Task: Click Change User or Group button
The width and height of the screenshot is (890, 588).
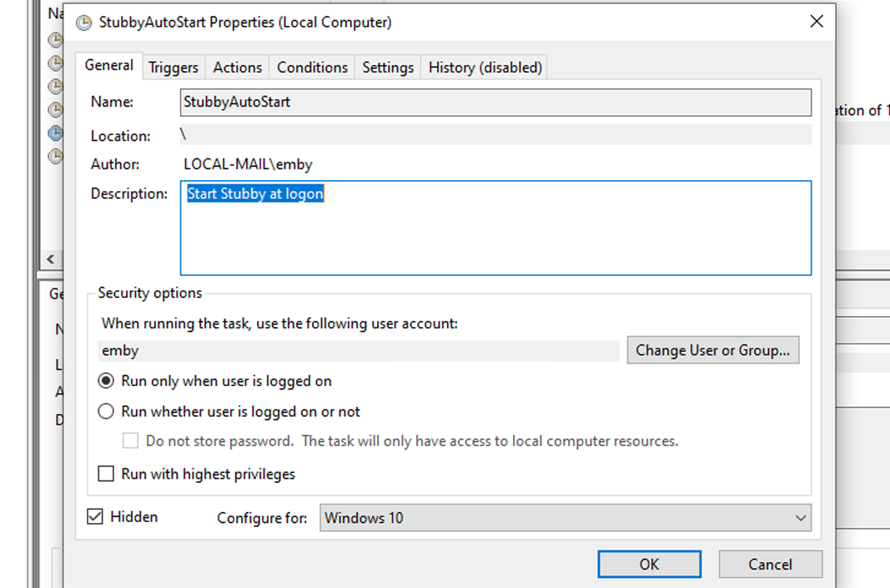Action: pos(712,350)
